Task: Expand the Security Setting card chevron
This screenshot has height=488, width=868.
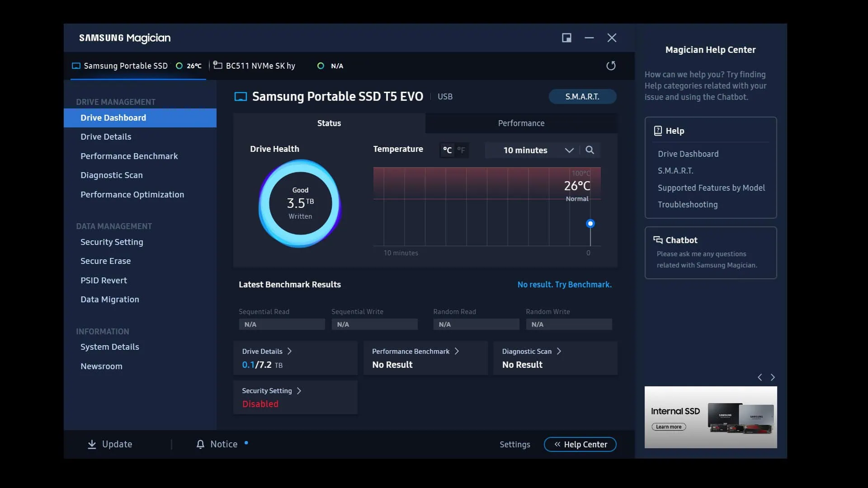Action: pyautogui.click(x=299, y=391)
